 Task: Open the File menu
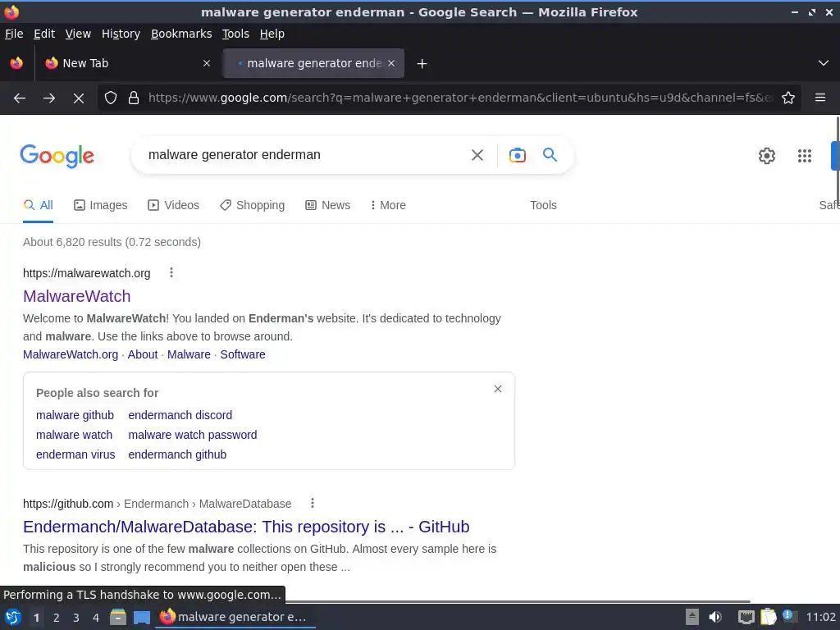(14, 34)
